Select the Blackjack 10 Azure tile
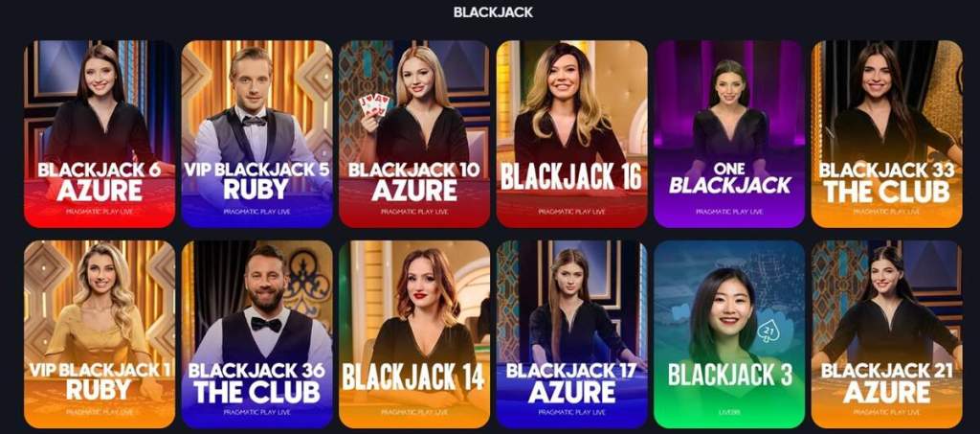 point(414,134)
